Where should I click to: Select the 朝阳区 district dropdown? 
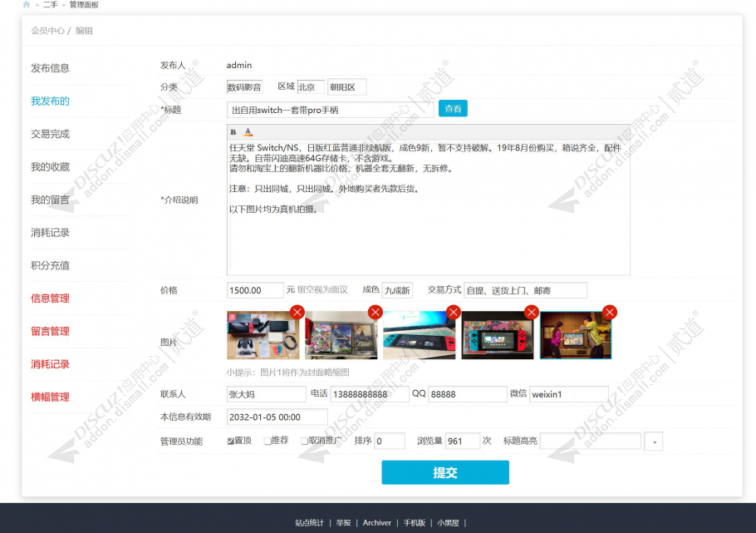pos(347,87)
